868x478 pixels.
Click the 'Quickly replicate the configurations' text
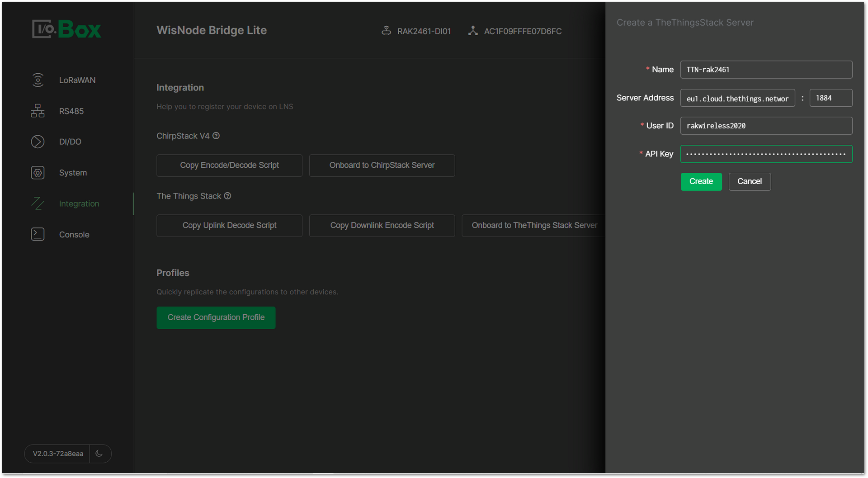247,292
